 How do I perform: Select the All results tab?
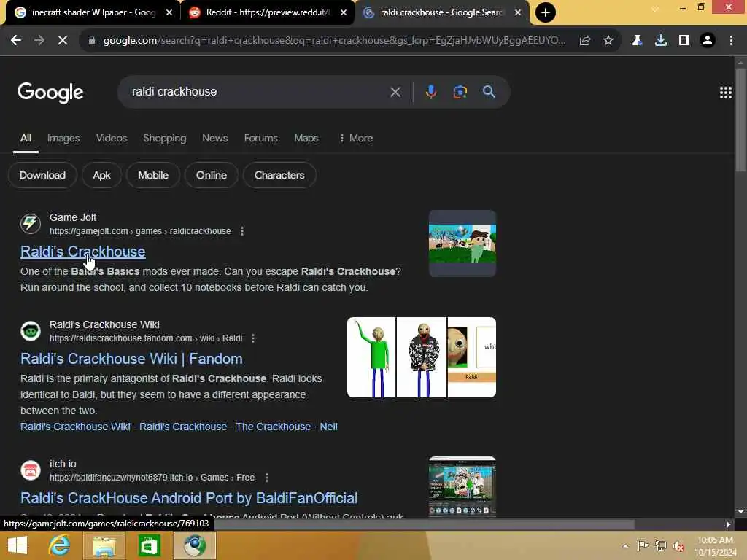tap(26, 138)
